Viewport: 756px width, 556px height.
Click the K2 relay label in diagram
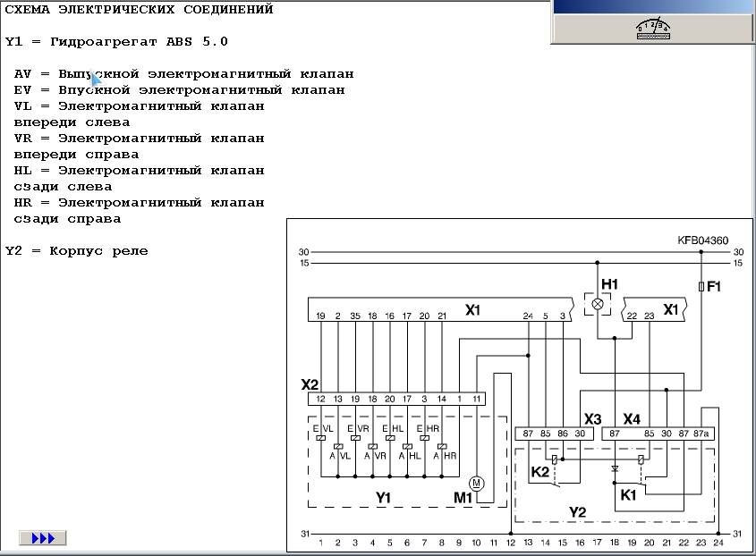click(x=540, y=471)
